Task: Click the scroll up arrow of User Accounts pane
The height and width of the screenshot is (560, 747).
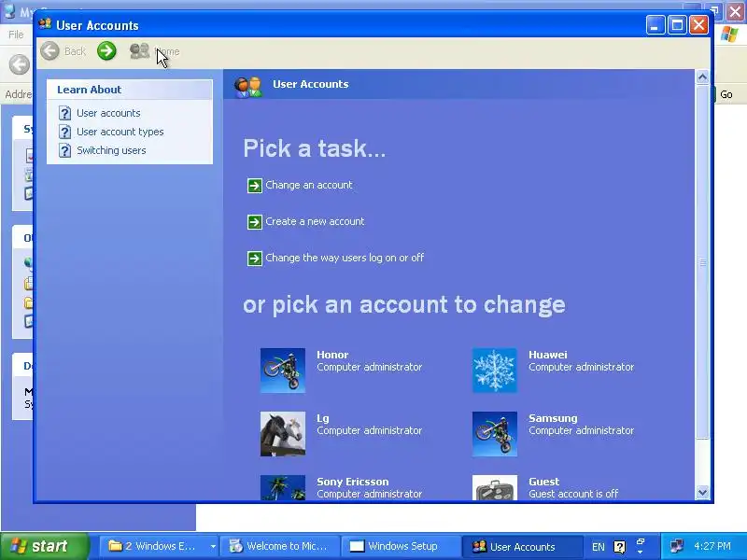Action: coord(703,77)
